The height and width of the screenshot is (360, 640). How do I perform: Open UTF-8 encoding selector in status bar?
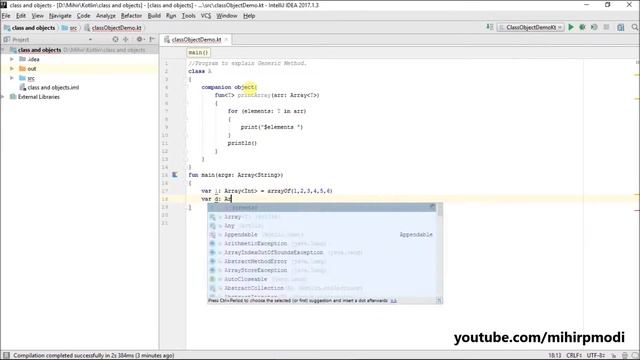596,356
